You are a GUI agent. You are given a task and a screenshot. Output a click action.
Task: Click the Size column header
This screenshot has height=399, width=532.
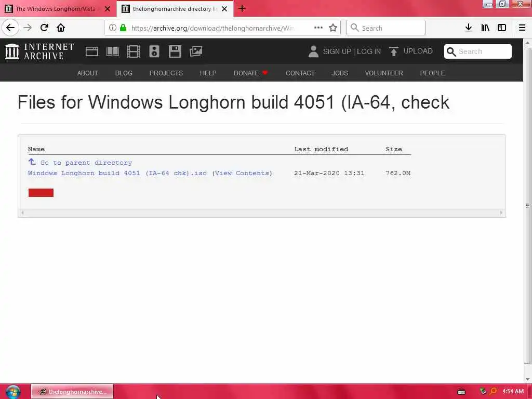(394, 149)
